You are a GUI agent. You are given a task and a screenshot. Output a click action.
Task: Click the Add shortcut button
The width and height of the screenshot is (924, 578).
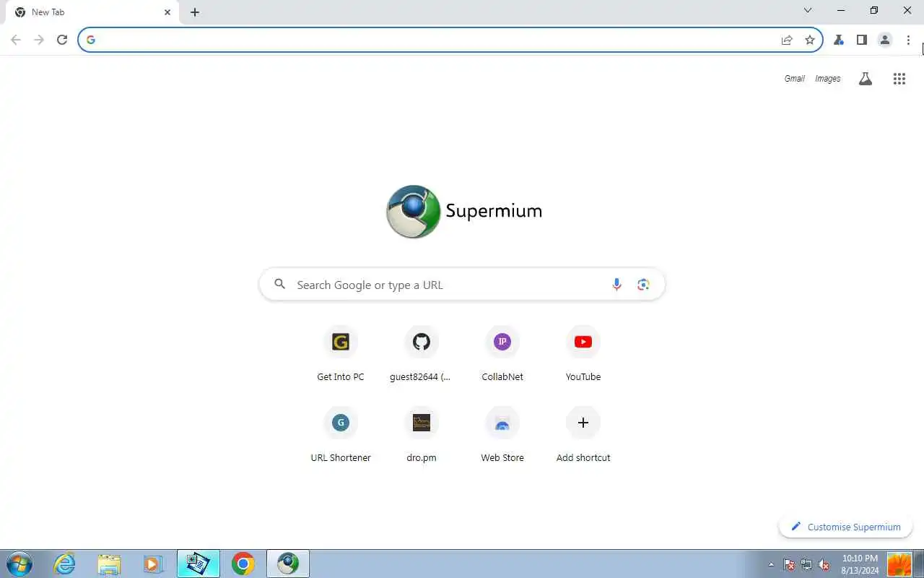[x=583, y=435]
